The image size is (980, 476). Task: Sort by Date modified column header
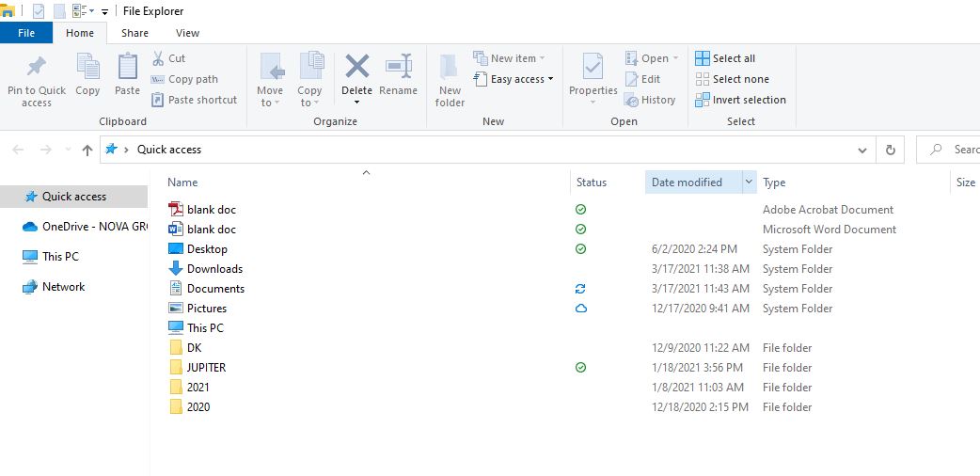click(694, 182)
